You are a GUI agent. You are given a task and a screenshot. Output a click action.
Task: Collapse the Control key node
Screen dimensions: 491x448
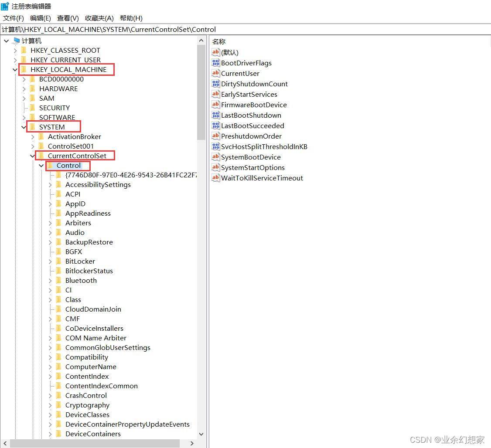tap(41, 166)
